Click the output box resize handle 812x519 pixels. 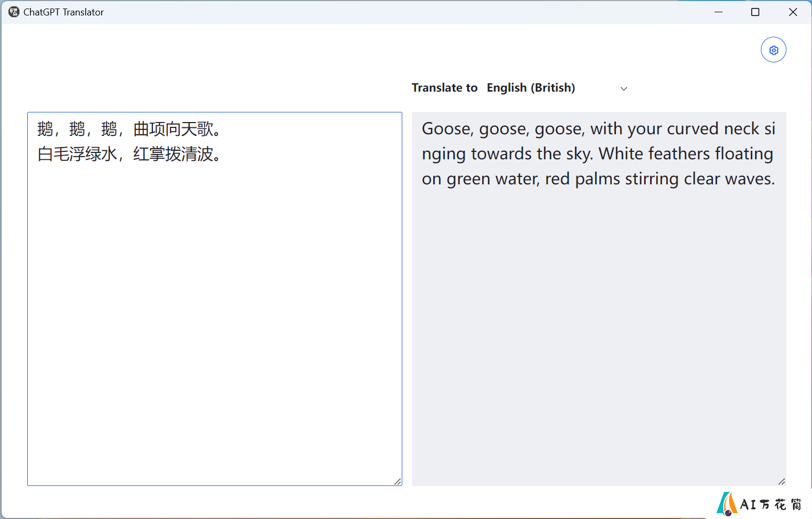(782, 482)
